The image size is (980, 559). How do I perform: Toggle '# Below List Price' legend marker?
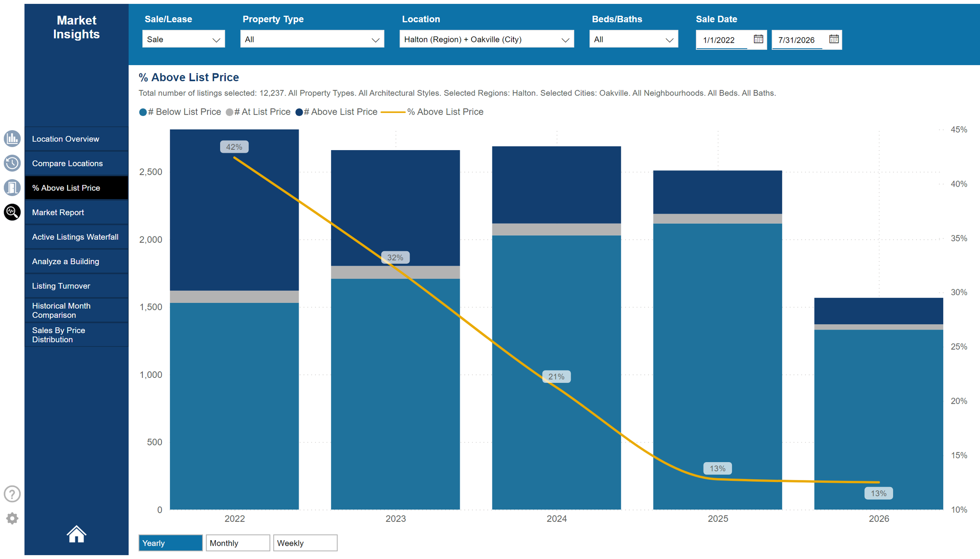point(143,112)
